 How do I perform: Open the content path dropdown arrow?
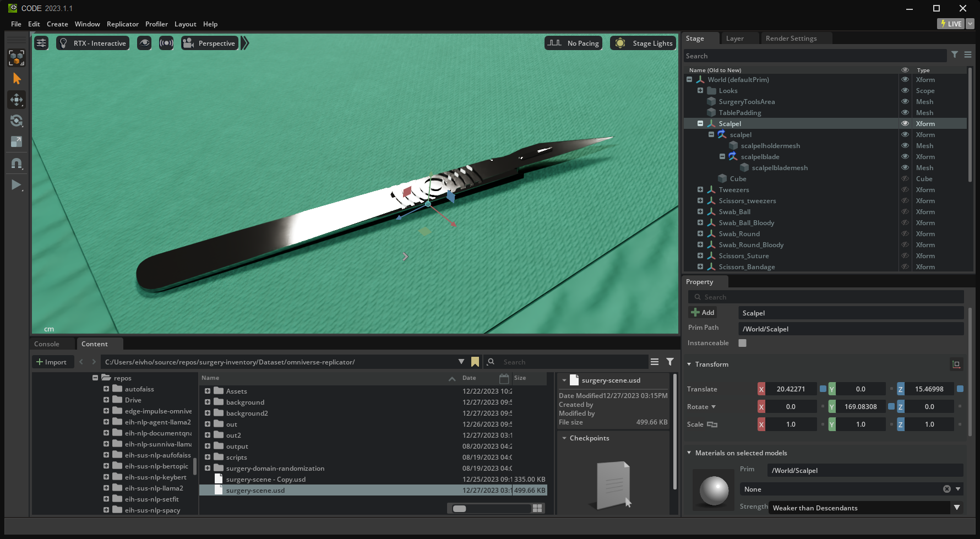461,362
